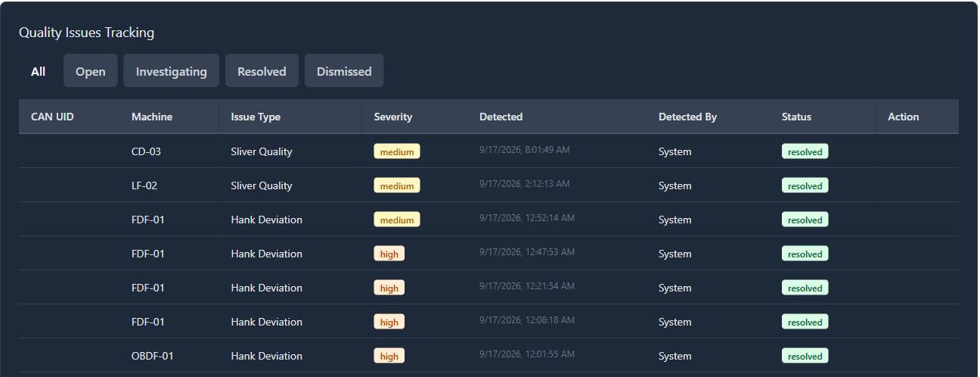Click timestamp 9/17/2026, 12:08:18 AM
This screenshot has height=377, width=980.
point(527,320)
